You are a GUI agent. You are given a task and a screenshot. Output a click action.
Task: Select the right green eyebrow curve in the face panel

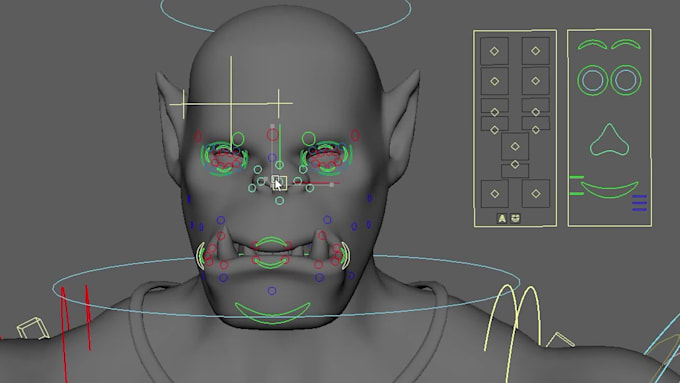coord(626,44)
